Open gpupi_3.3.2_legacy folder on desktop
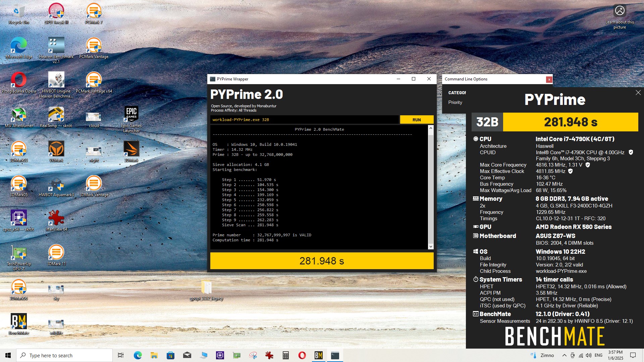The width and height of the screenshot is (644, 362). click(x=207, y=290)
